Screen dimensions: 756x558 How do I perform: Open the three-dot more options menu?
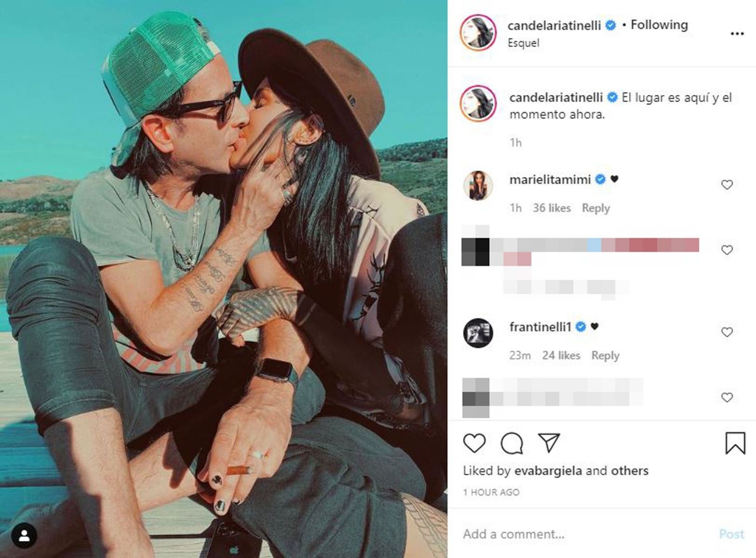pos(737,34)
